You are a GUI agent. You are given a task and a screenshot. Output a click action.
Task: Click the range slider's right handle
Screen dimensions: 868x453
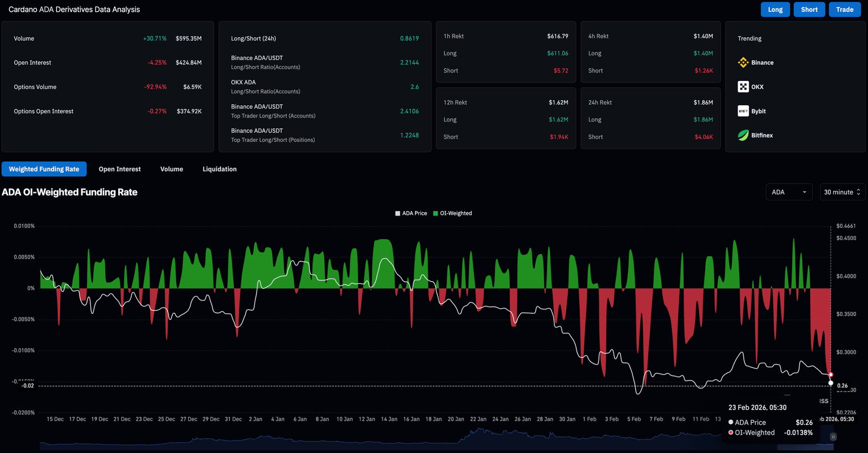(x=833, y=437)
